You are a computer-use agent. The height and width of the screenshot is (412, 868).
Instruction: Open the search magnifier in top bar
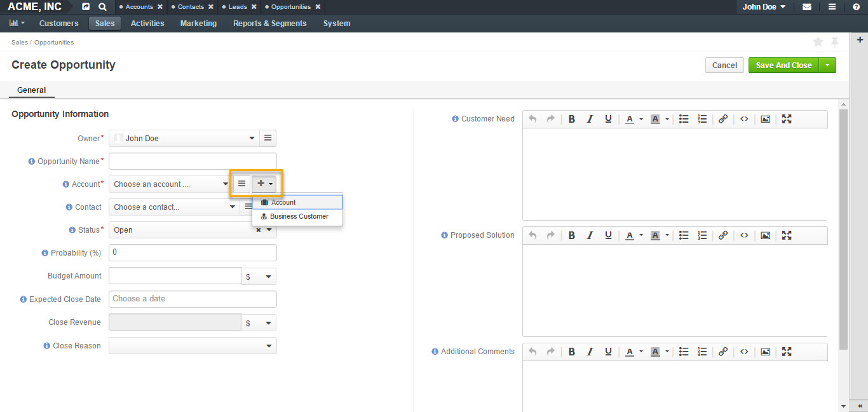pos(102,7)
